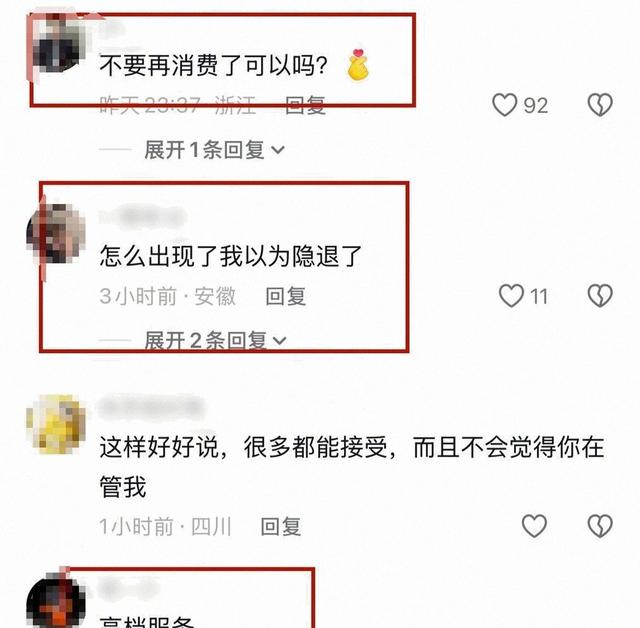640x628 pixels.
Task: Tap the finger-heart emoji in first comment
Action: [358, 64]
